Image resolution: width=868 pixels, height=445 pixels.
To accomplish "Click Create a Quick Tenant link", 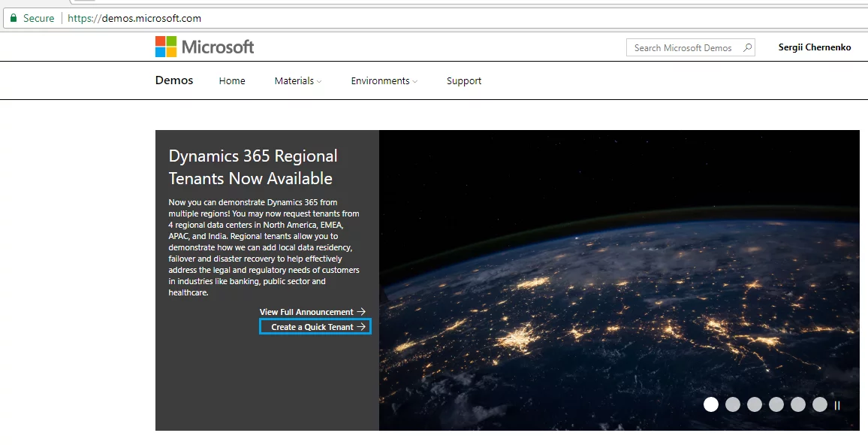I will pyautogui.click(x=315, y=327).
